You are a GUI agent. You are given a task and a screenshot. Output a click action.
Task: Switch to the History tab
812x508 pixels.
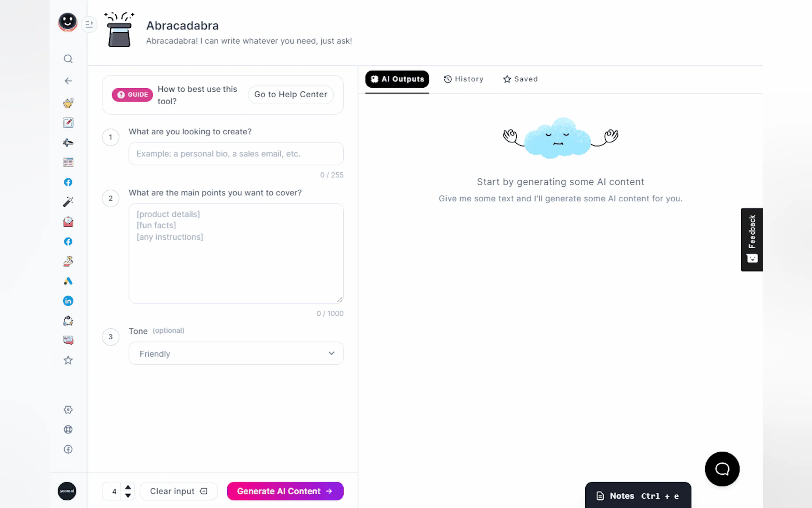click(x=464, y=79)
